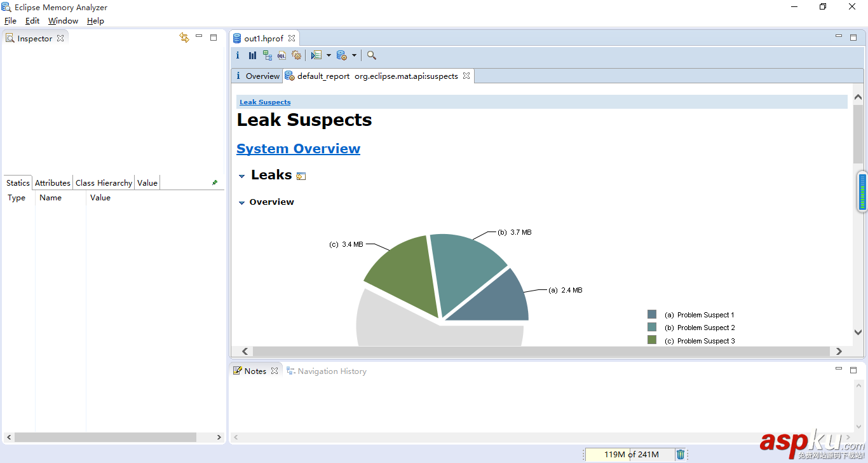The height and width of the screenshot is (463, 868).
Task: Click the "(c) Problem Suspect 3" legend label
Action: [x=700, y=341]
